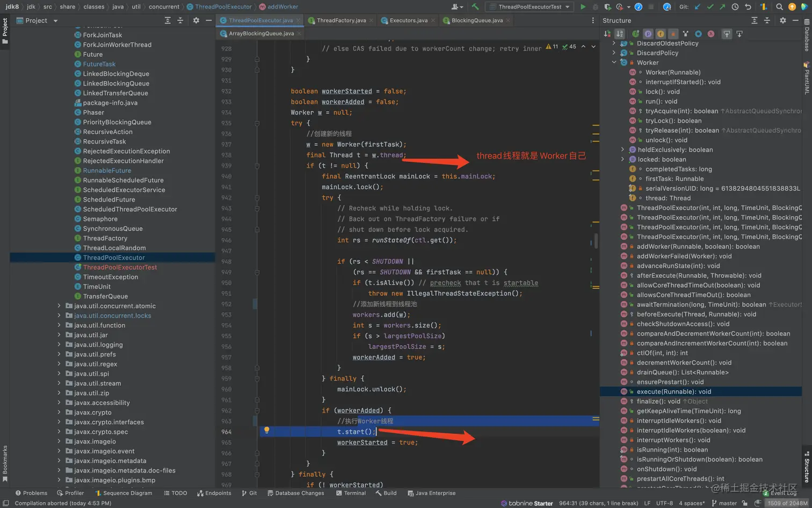This screenshot has width=812, height=508.
Task: Expand java.util.function package
Action: (59, 325)
